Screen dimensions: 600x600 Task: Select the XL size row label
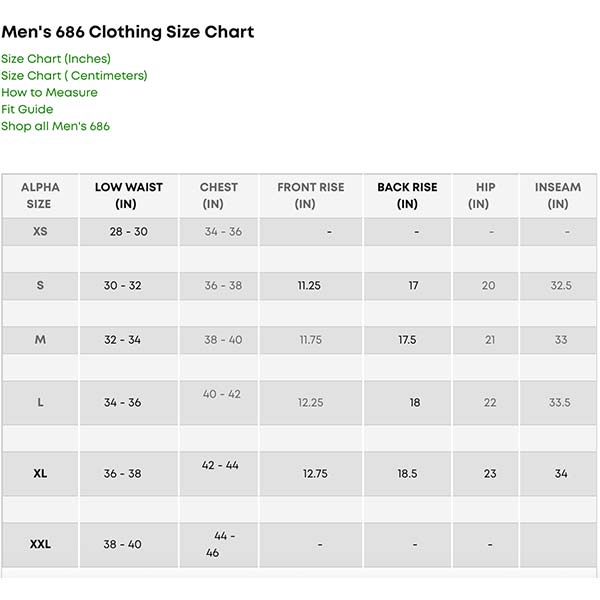(40, 473)
